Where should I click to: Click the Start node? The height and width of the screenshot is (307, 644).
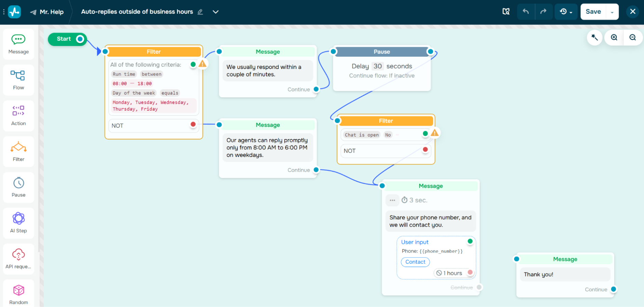click(64, 39)
